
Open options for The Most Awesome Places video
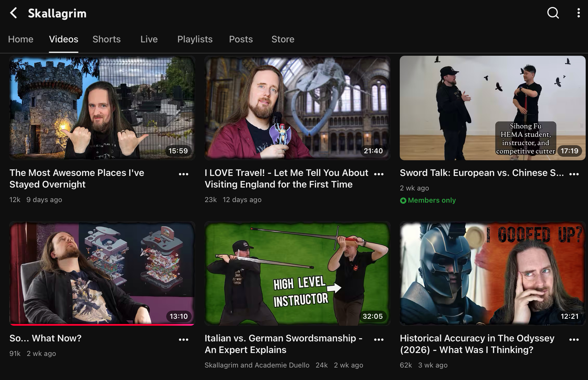click(x=184, y=174)
